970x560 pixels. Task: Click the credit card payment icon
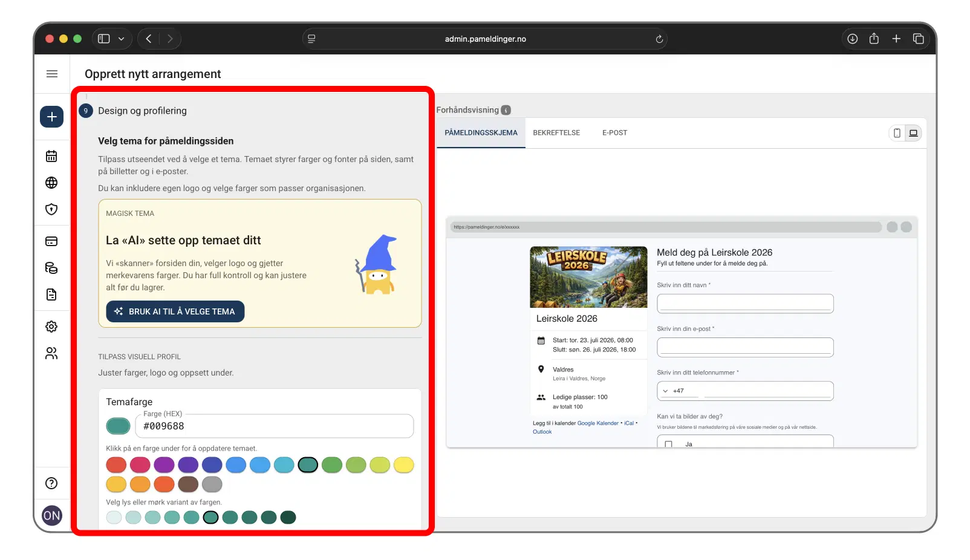(51, 241)
